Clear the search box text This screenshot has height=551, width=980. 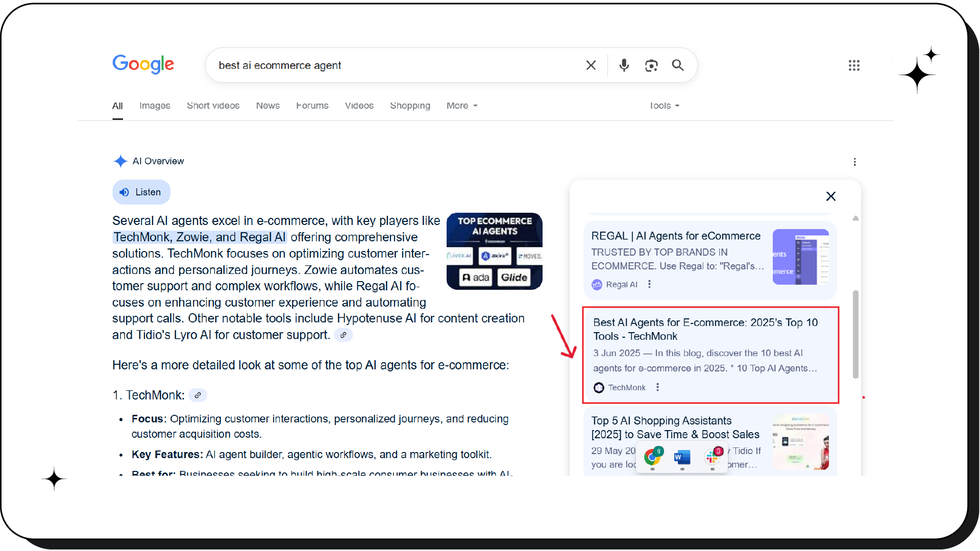pyautogui.click(x=591, y=65)
